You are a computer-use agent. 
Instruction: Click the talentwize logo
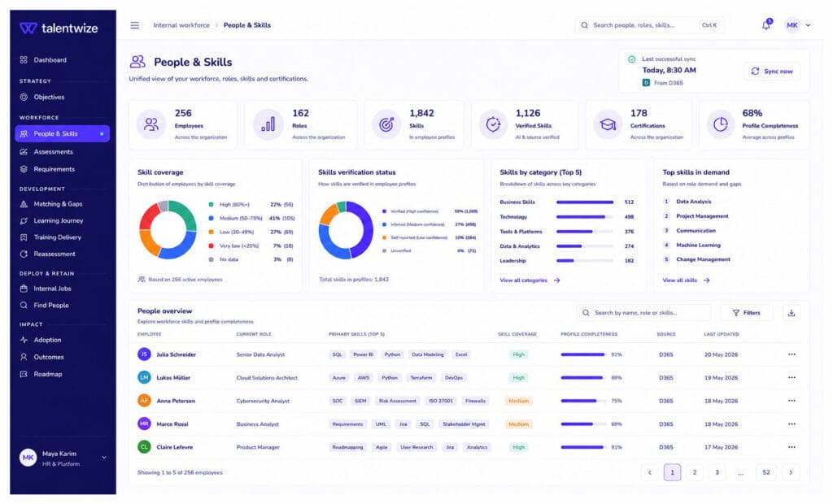pos(59,28)
